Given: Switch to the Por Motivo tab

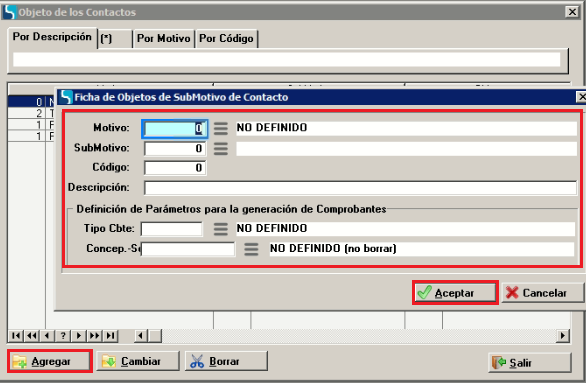Looking at the screenshot, I should click(x=164, y=38).
